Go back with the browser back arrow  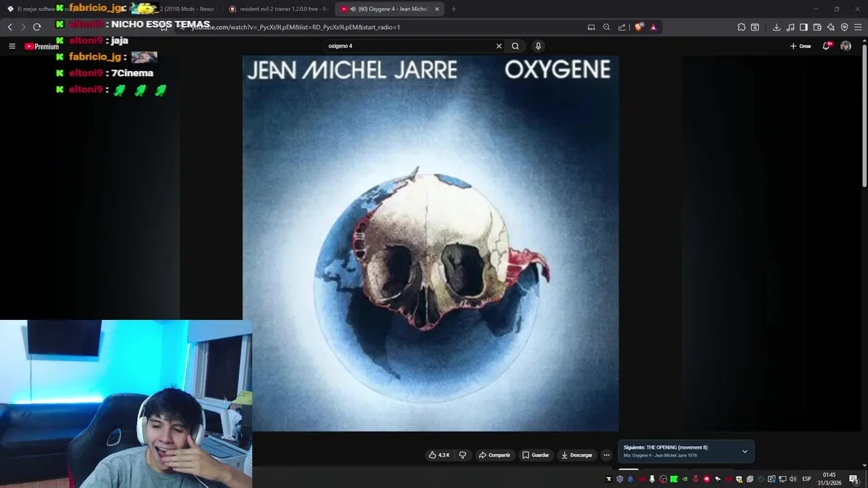click(x=9, y=27)
